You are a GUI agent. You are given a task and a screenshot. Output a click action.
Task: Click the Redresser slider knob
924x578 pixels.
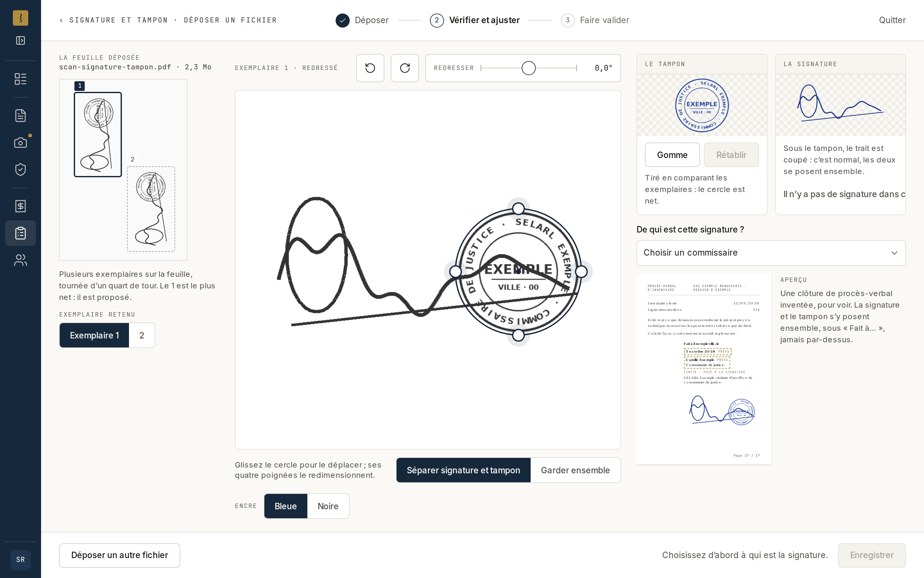coord(528,68)
